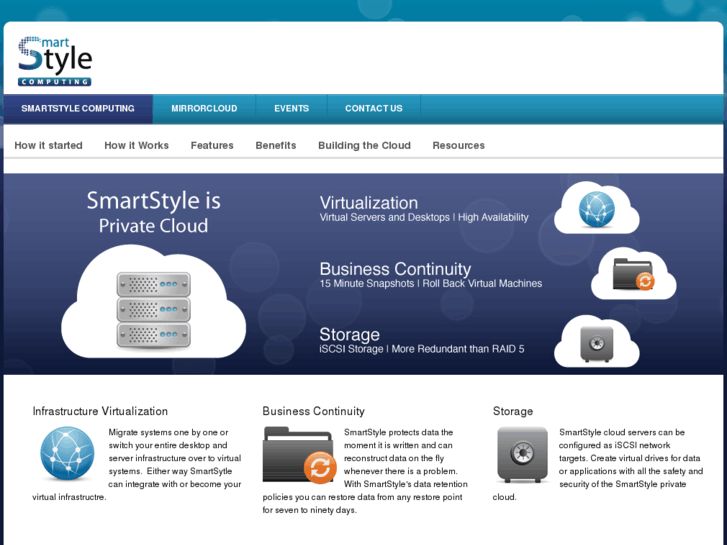
Task: Click the 'Migrate systems one by one' paragraph
Action: point(137,464)
